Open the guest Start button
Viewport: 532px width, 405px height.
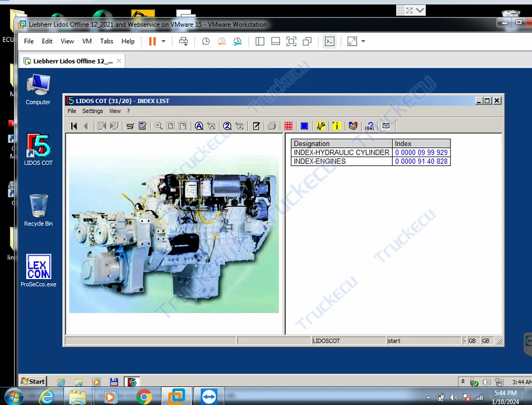tap(33, 381)
